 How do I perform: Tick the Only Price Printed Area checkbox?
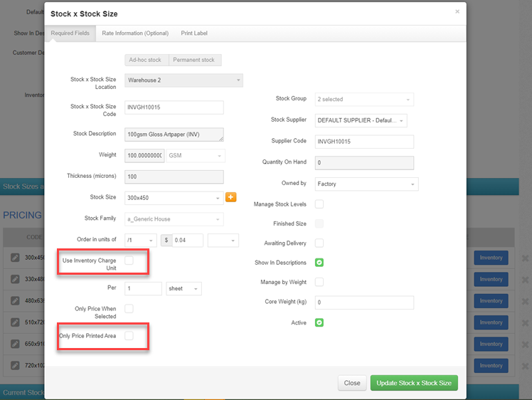[129, 335]
